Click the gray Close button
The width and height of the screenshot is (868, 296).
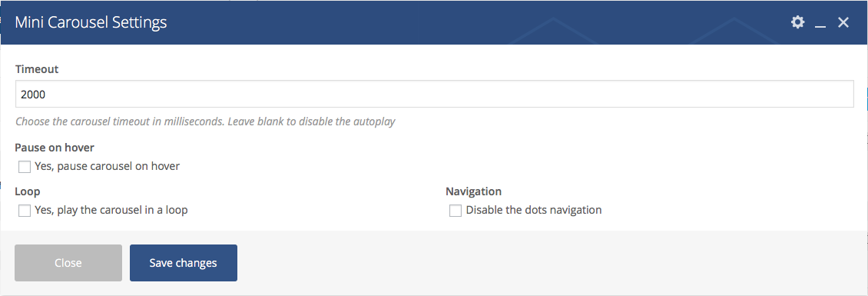pyautogui.click(x=68, y=263)
